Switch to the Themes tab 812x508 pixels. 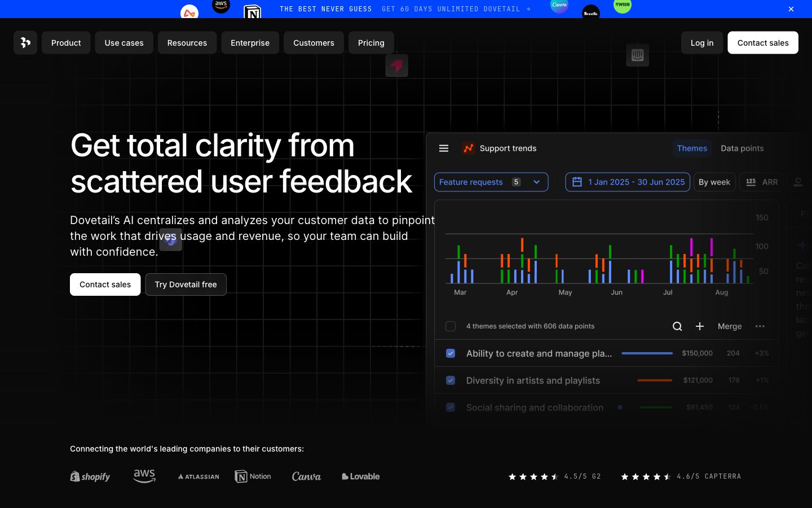pos(692,148)
